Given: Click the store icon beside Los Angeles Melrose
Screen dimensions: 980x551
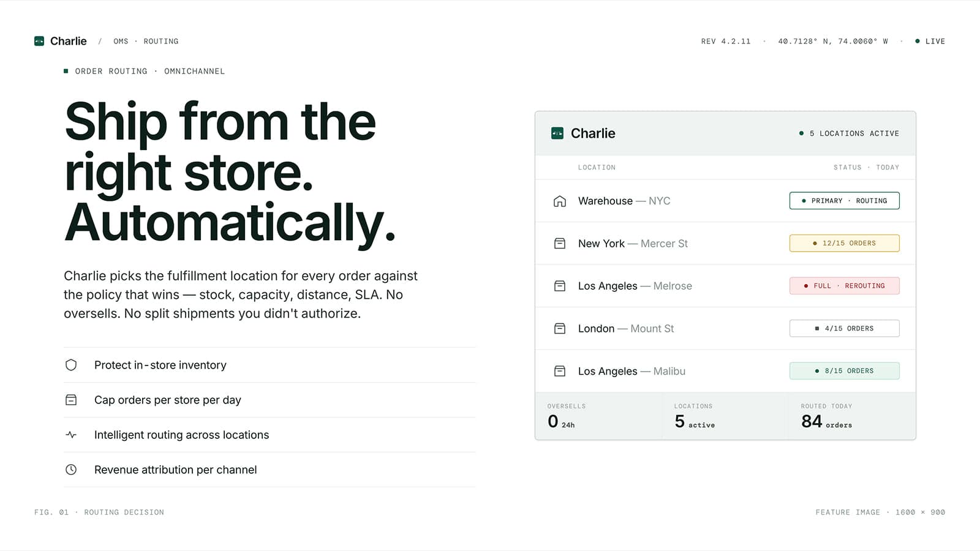Looking at the screenshot, I should 560,286.
